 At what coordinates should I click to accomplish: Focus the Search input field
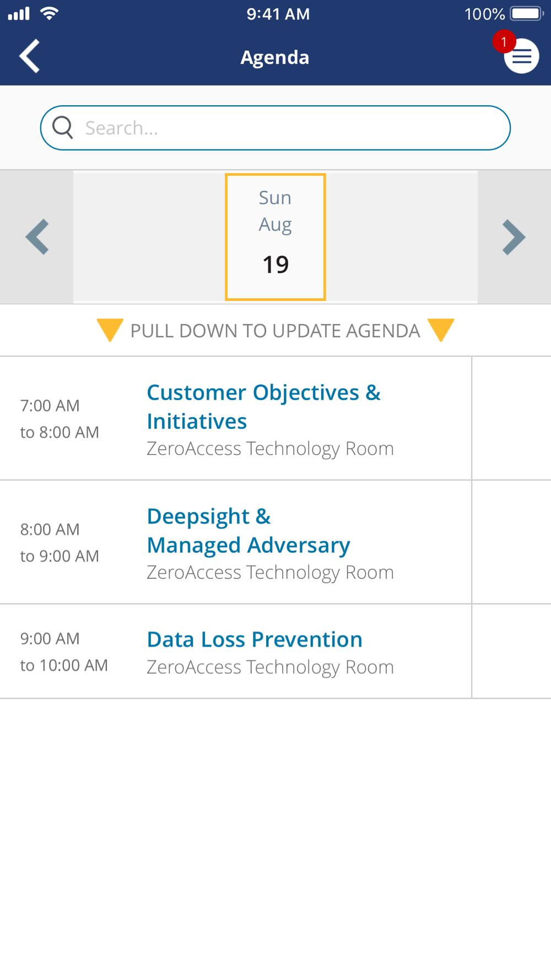275,128
